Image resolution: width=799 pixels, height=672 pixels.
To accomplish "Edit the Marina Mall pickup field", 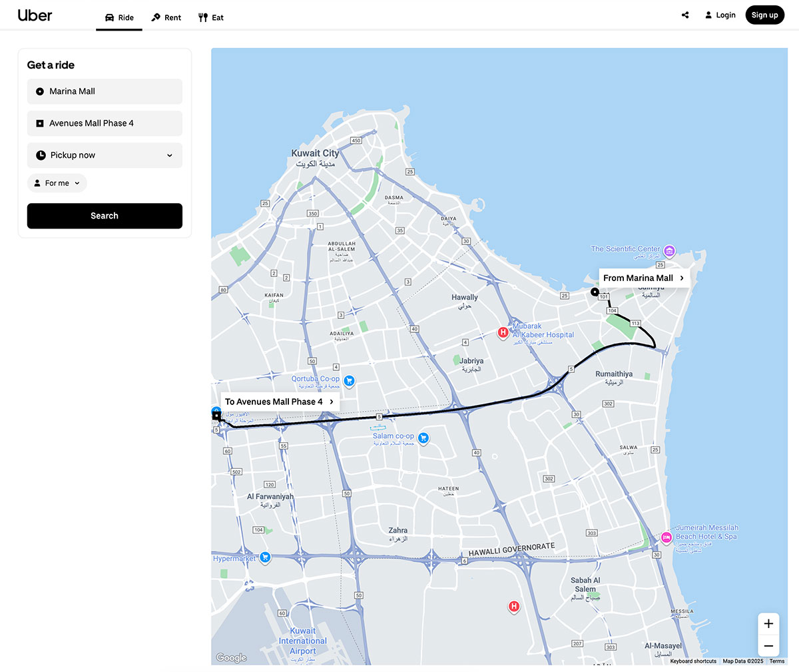I will (105, 91).
